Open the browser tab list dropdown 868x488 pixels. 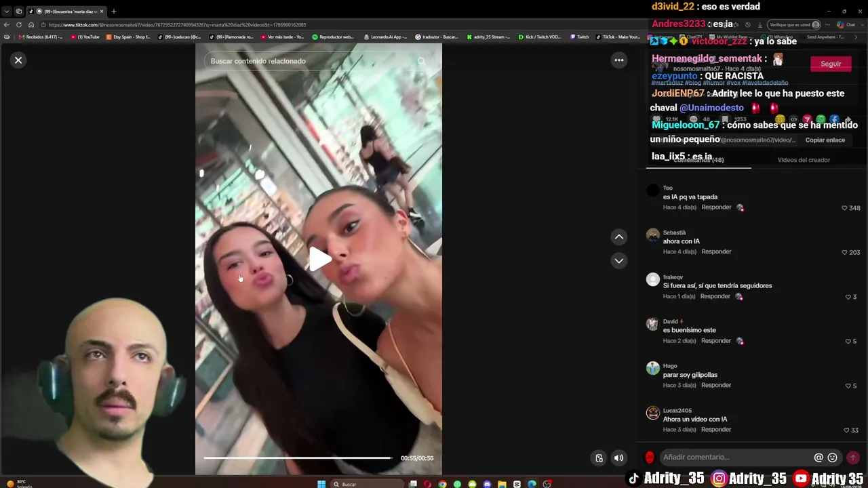tap(7, 12)
